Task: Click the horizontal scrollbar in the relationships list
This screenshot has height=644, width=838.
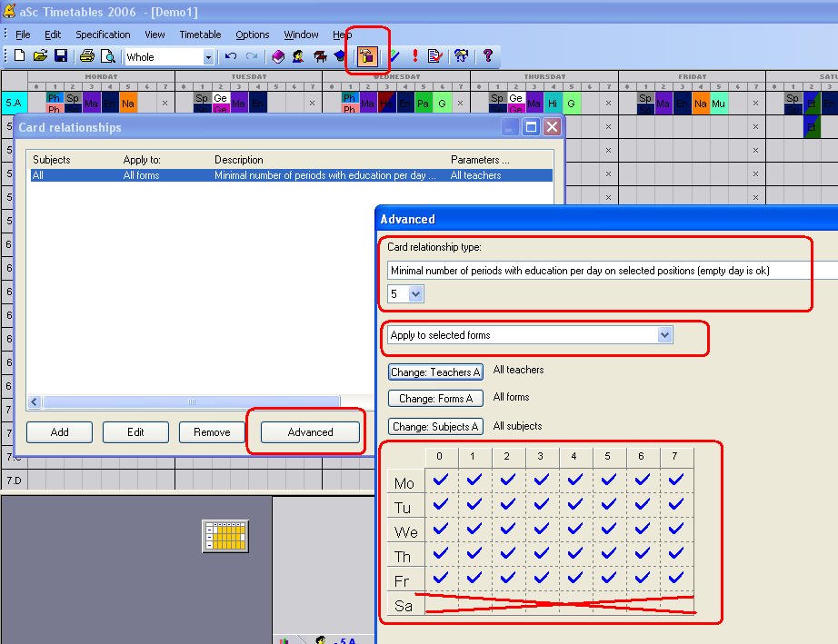Action: [191, 401]
